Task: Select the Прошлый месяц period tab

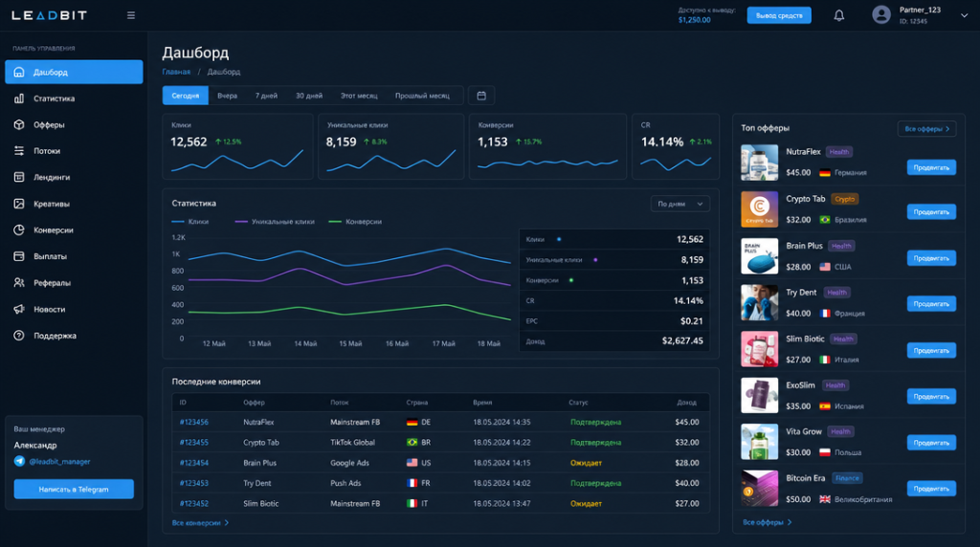Action: click(x=422, y=96)
